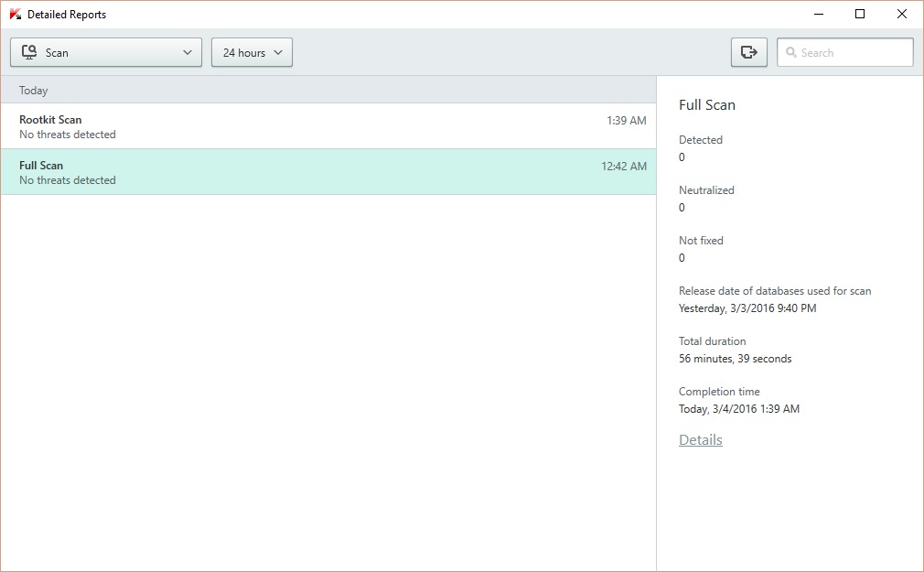Open the 24 hours time period dropdown
Image resolution: width=924 pixels, height=572 pixels.
pos(252,53)
